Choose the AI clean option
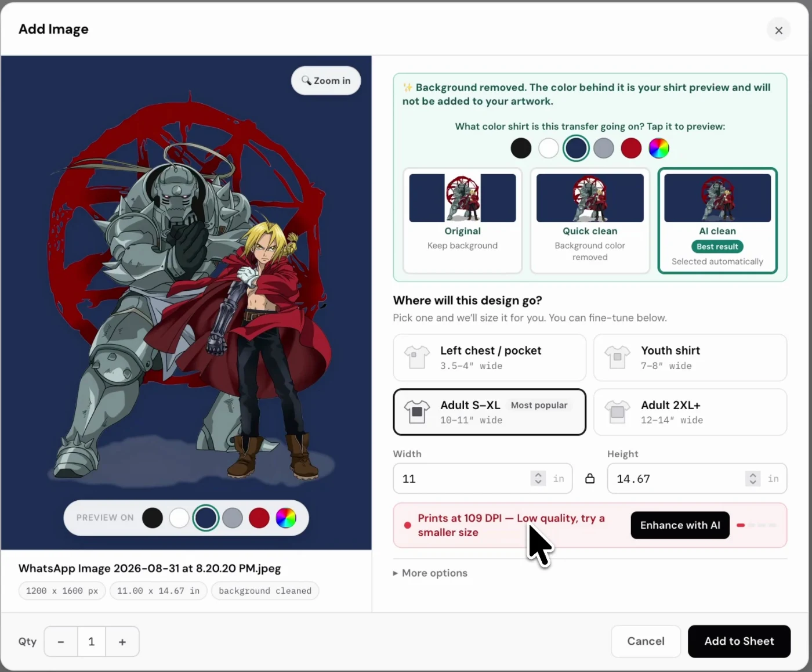Viewport: 812px width, 672px height. click(717, 221)
